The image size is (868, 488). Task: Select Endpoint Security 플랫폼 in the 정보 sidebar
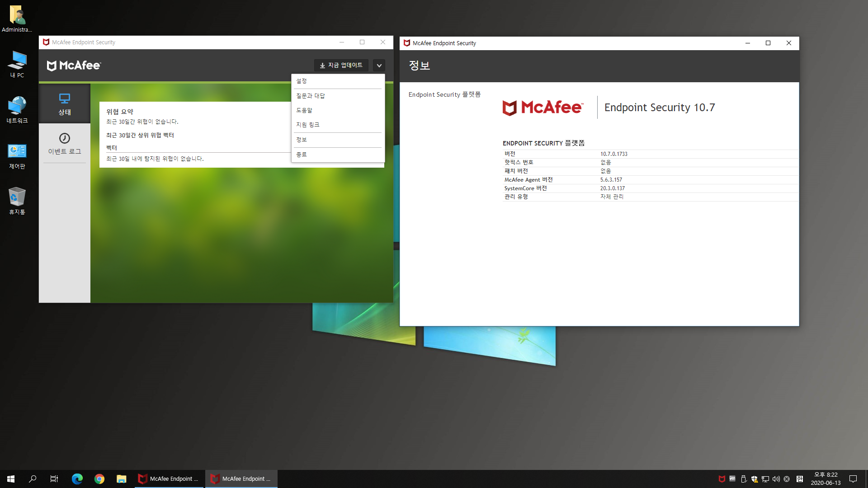[444, 94]
